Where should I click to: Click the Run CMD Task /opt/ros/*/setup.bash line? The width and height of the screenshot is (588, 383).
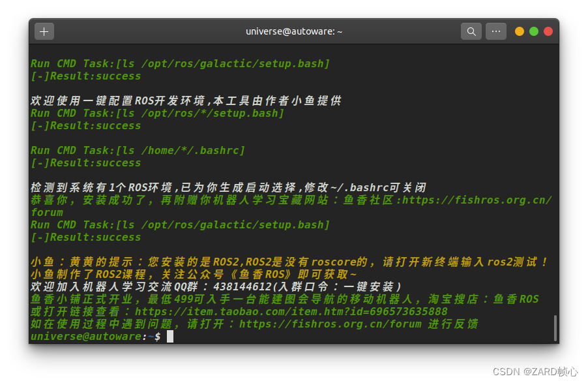pos(157,114)
